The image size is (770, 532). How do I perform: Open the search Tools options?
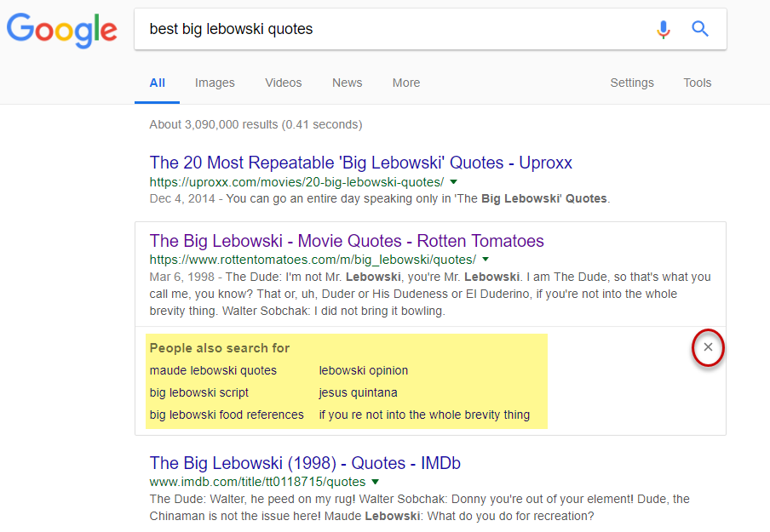click(x=697, y=83)
